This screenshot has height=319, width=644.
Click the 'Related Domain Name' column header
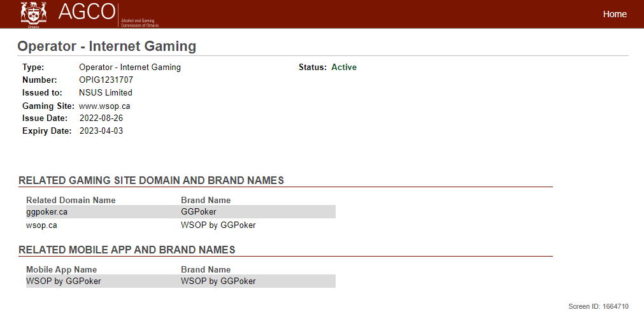(x=71, y=201)
